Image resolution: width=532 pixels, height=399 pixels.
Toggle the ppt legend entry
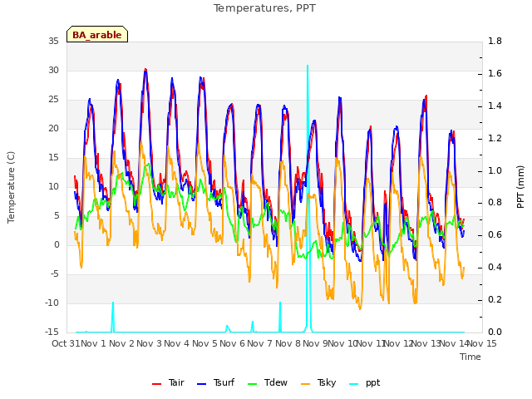tap(365, 383)
